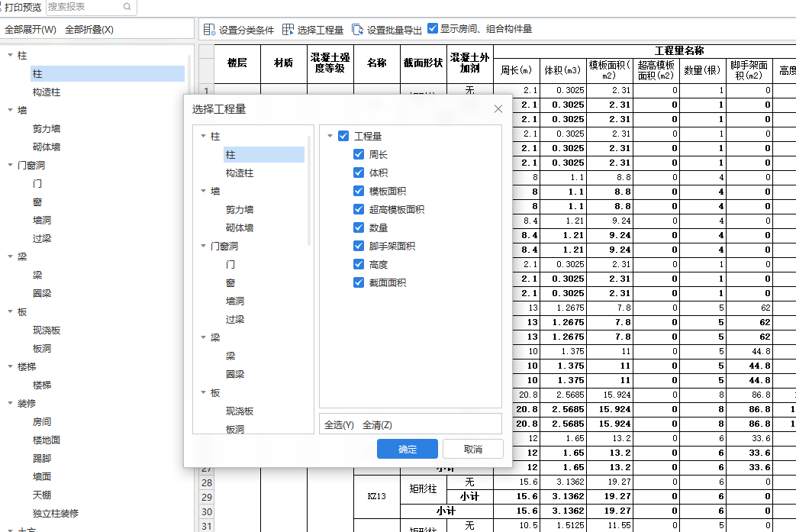Click the 设置批量导出 toolbar icon
This screenshot has width=796, height=532.
(357, 30)
